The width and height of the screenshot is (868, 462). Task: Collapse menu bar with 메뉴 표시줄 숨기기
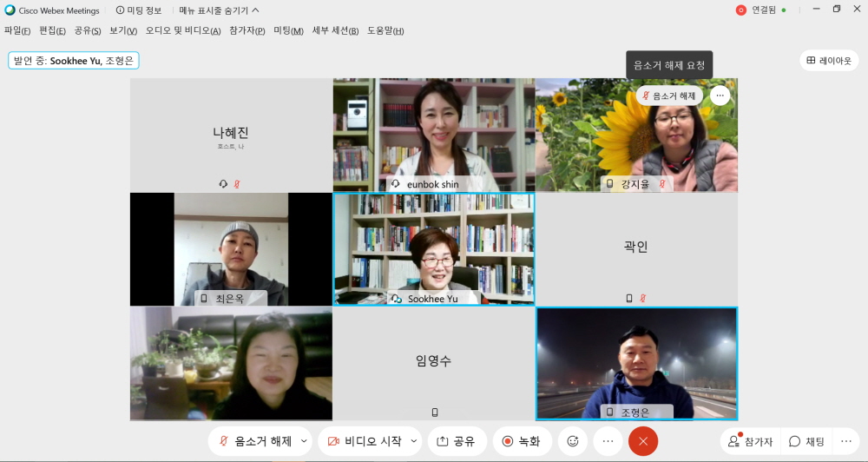[x=220, y=10]
